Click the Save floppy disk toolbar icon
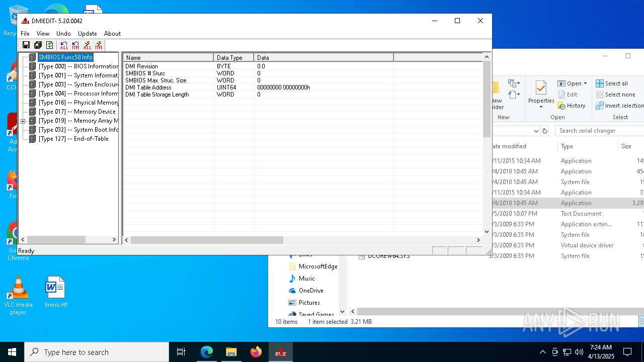 point(26,45)
